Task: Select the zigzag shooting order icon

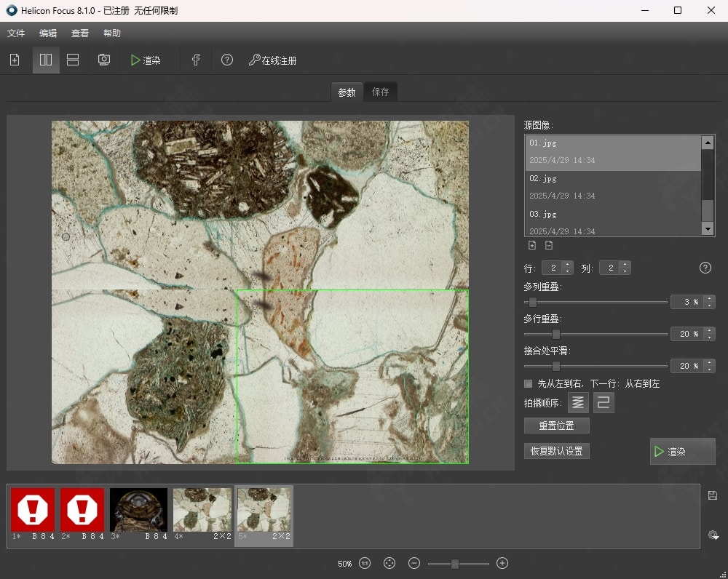Action: point(578,402)
